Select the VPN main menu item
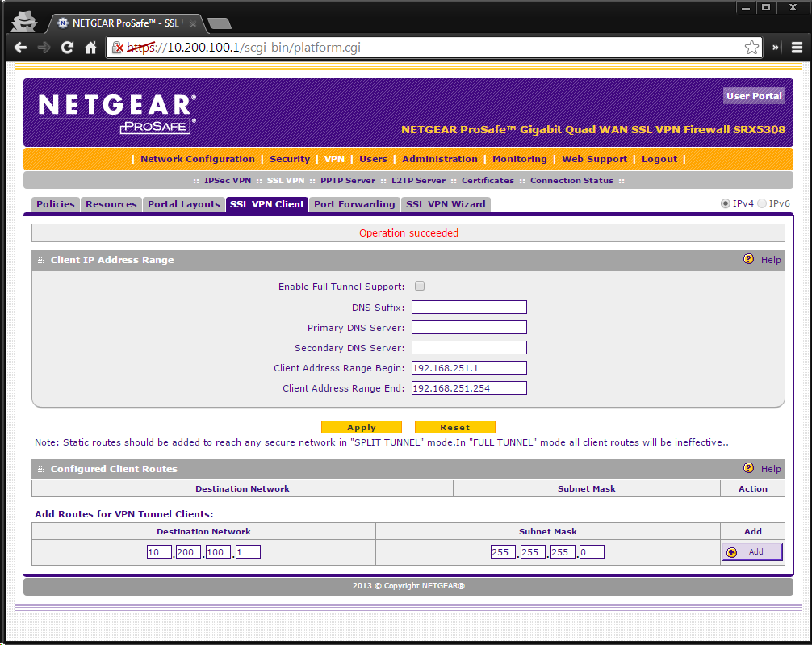The image size is (812, 645). [334, 159]
